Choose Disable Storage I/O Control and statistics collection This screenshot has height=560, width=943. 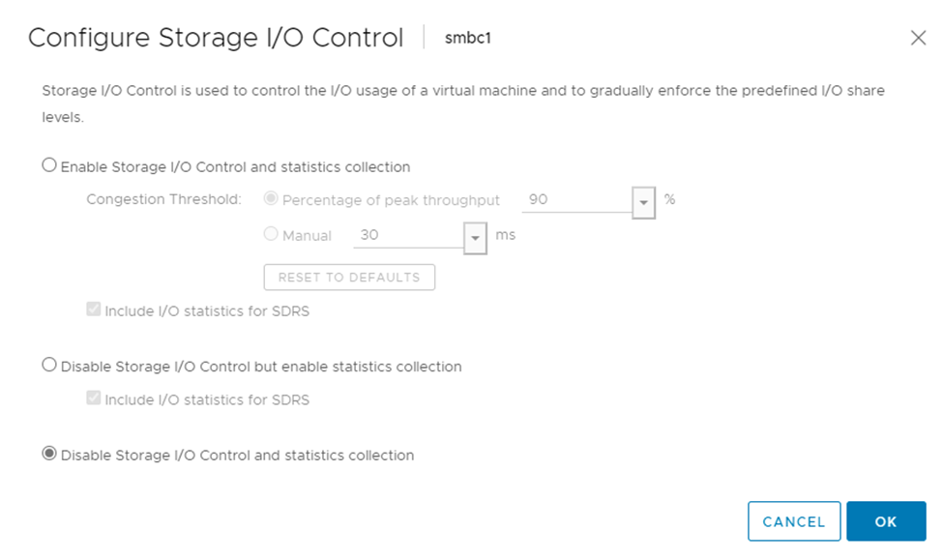click(x=49, y=455)
